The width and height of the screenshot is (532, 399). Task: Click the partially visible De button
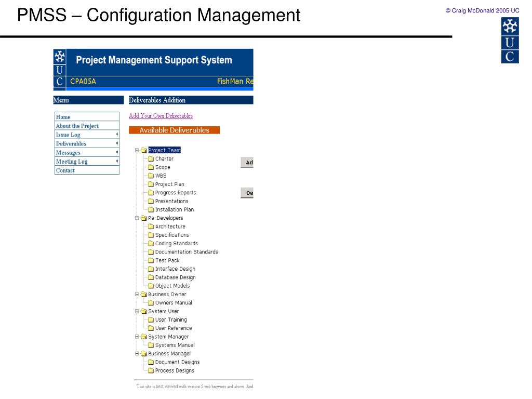247,193
